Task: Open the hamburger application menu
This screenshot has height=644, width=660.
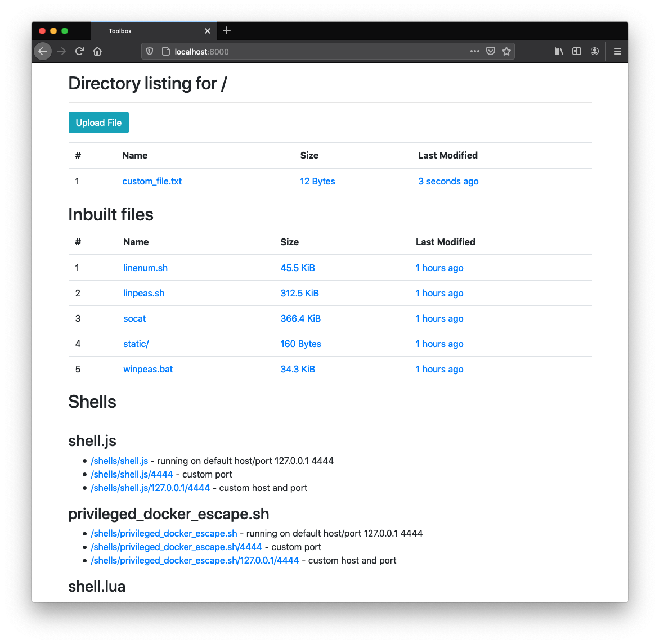Action: click(x=617, y=51)
